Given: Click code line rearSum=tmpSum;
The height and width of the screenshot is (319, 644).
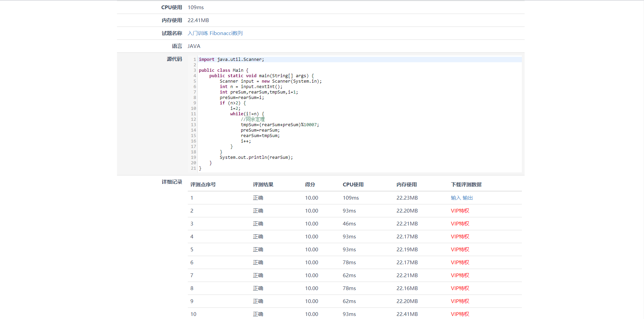Looking at the screenshot, I should (x=260, y=136).
